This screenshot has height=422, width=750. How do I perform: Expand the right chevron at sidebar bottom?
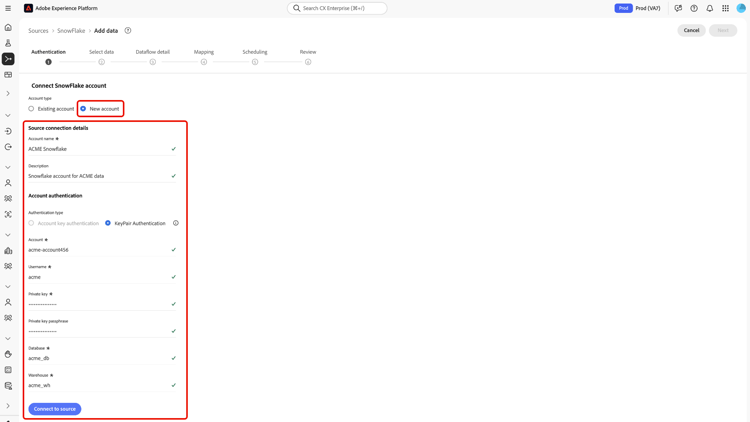(8, 406)
